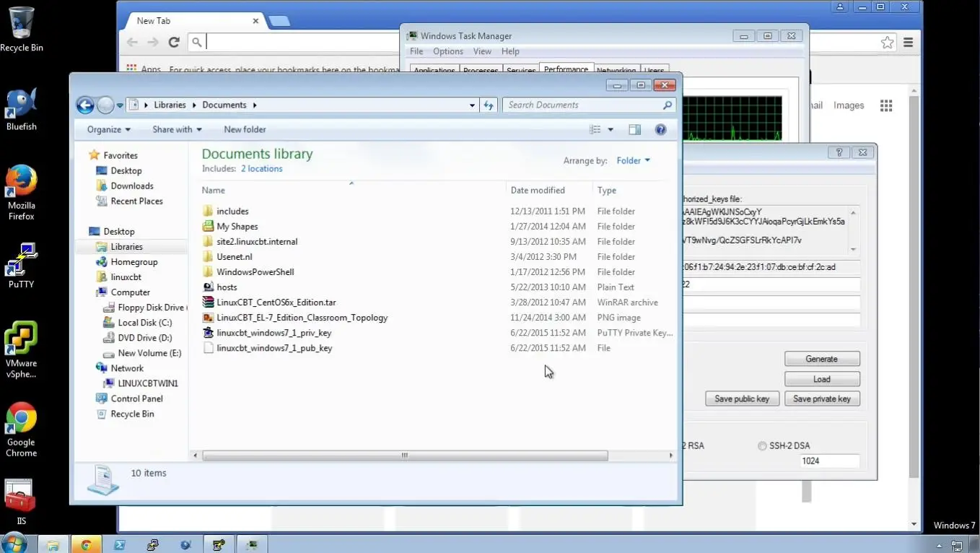980x553 pixels.
Task: Select the SSH-2 DSA radio button
Action: 762,446
